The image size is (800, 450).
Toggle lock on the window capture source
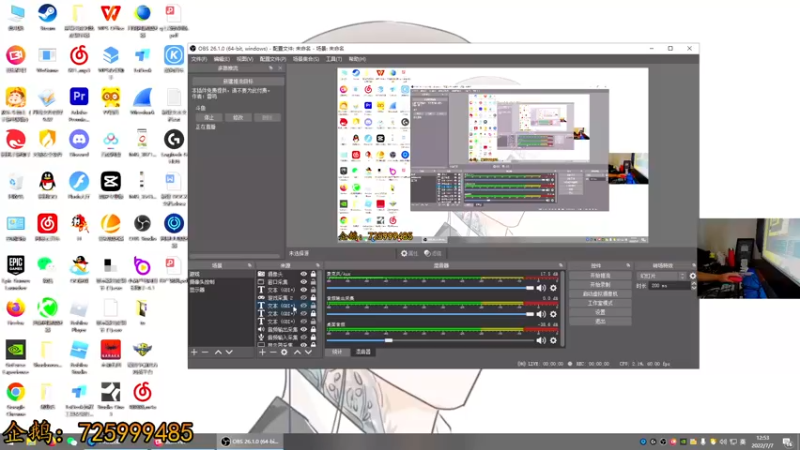[x=313, y=282]
